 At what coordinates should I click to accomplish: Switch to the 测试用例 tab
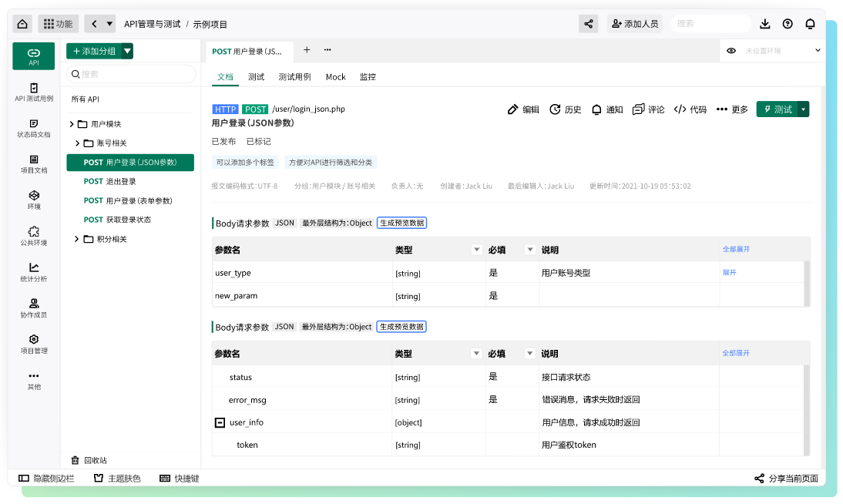294,77
